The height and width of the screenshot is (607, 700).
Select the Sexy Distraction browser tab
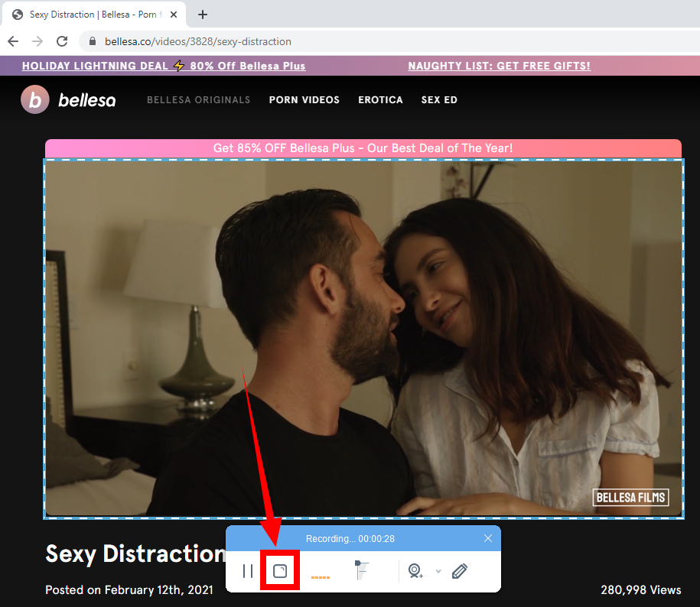(x=95, y=15)
